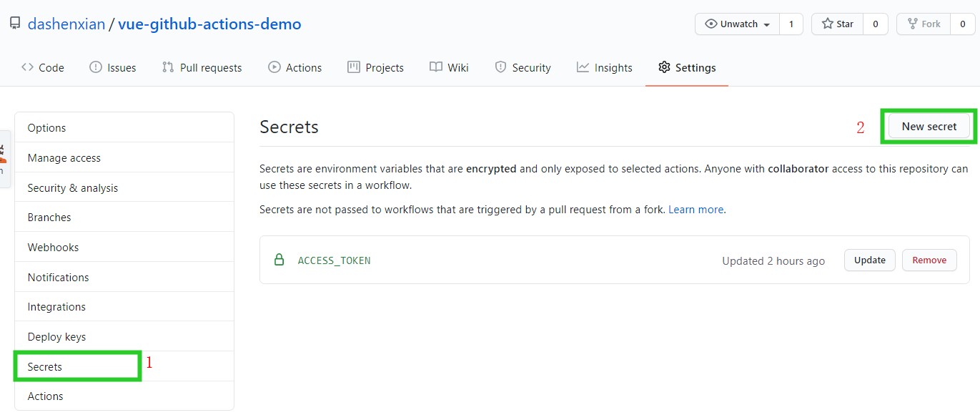Viewport: 980px width, 415px height.
Task: Go to the Pull requests tab
Action: tap(202, 67)
